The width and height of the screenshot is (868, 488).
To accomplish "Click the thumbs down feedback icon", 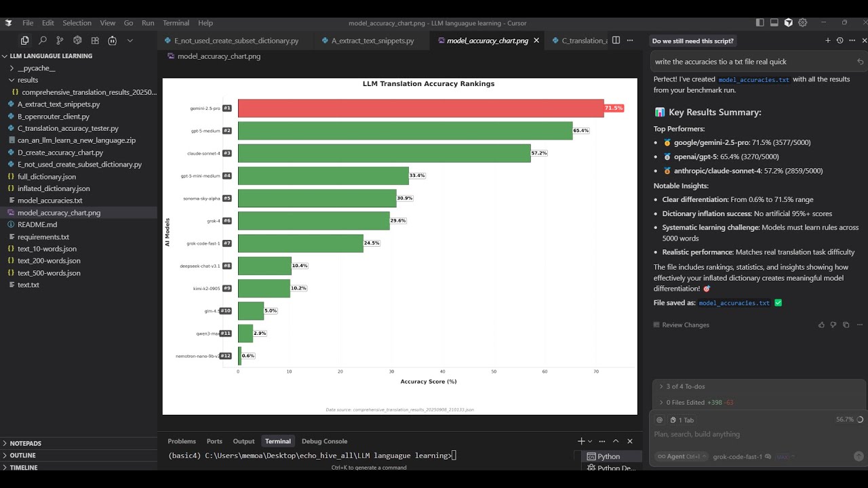I will click(x=833, y=325).
